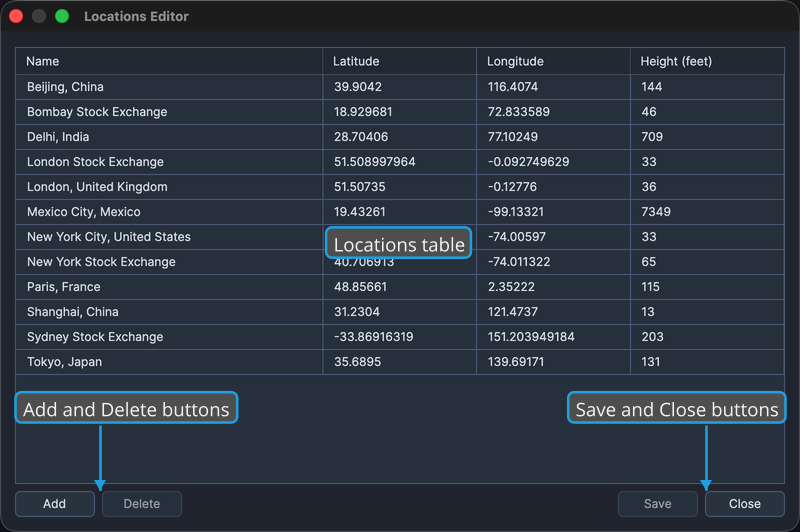The height and width of the screenshot is (532, 800).
Task: Select the Bombay Stock Exchange name cell
Action: [x=169, y=112]
